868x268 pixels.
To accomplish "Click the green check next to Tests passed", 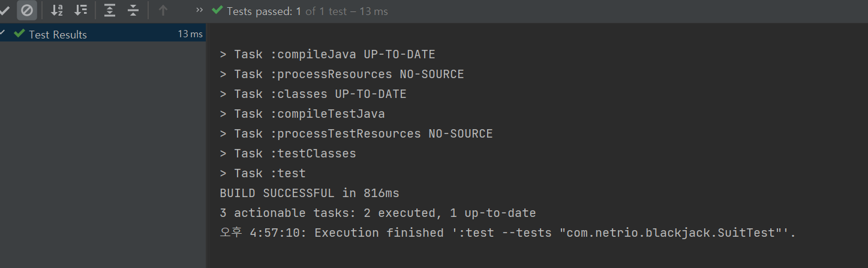I will (217, 11).
